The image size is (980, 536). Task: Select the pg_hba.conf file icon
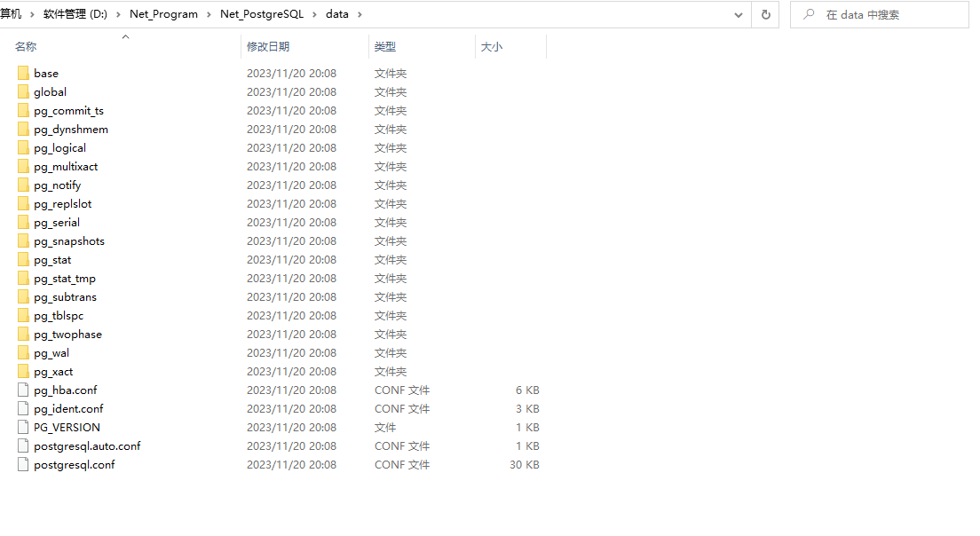coord(23,390)
